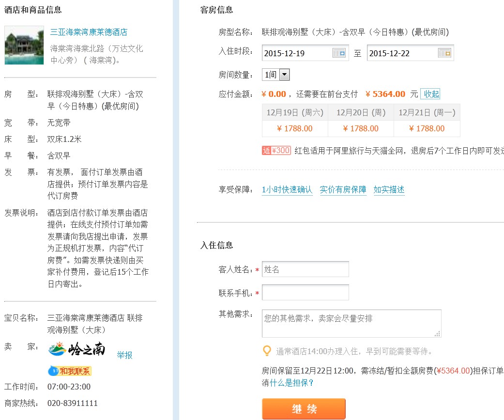Click the 1小时快速确认 guarantee link
This screenshot has height=420, width=504.
pos(287,190)
